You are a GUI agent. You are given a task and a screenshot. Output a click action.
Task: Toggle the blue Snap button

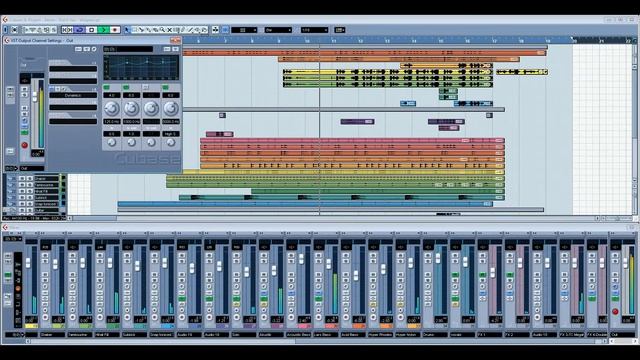[x=225, y=30]
